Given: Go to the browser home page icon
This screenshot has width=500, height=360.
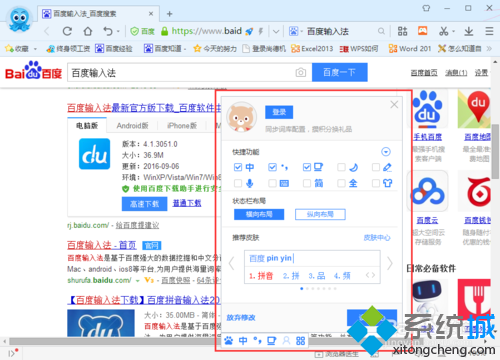Looking at the screenshot, I should tap(88, 31).
